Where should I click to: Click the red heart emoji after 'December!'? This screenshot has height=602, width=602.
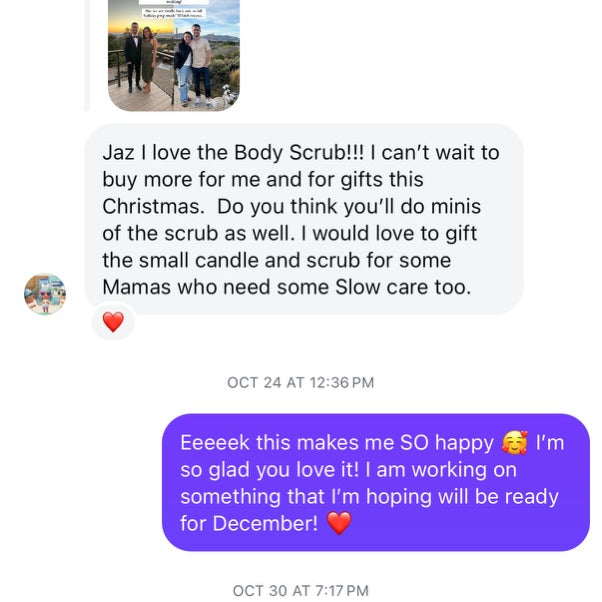pyautogui.click(x=339, y=523)
